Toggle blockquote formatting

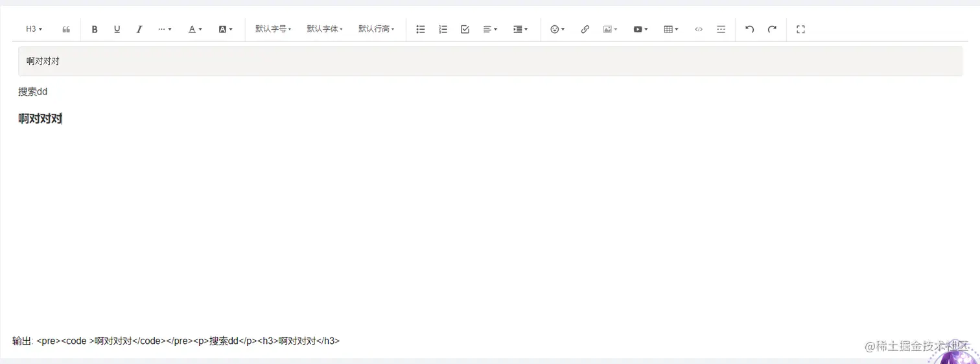pyautogui.click(x=66, y=29)
